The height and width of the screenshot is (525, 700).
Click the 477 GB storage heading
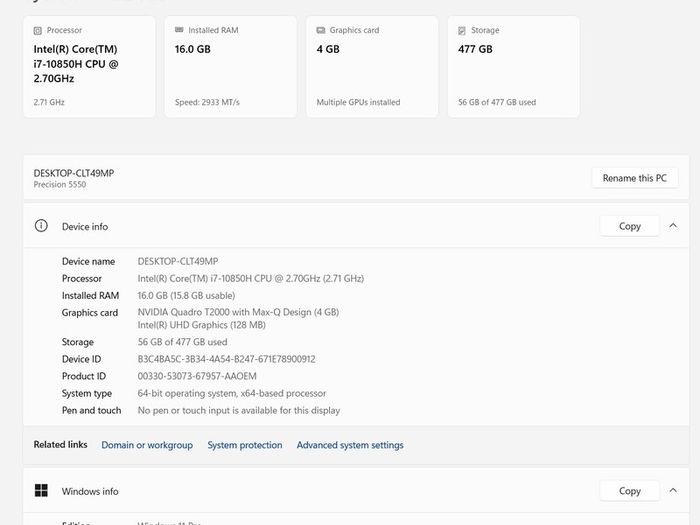[x=475, y=49]
